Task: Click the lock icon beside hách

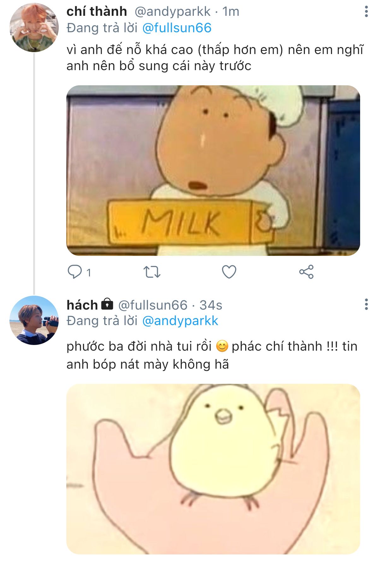Action: pyautogui.click(x=107, y=304)
